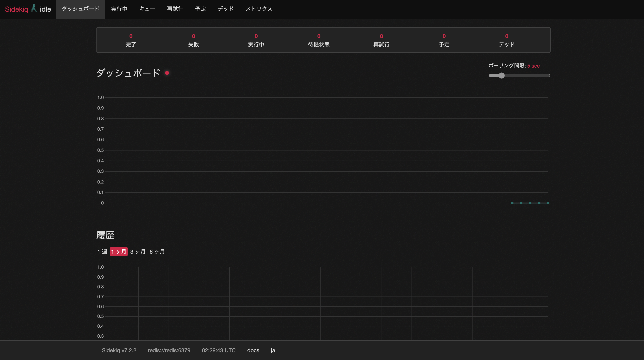Switch to the 実行中 navigation tab
This screenshot has height=360, width=644.
coord(119,9)
